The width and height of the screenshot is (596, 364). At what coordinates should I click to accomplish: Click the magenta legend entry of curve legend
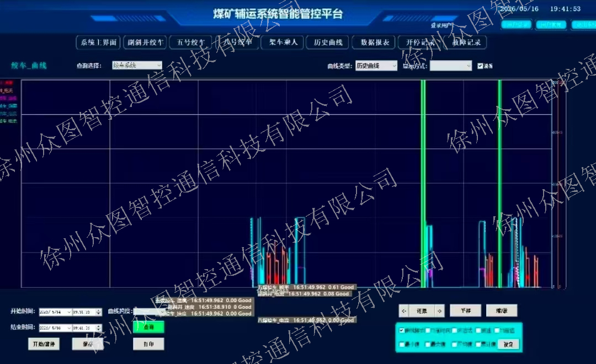coord(8,98)
